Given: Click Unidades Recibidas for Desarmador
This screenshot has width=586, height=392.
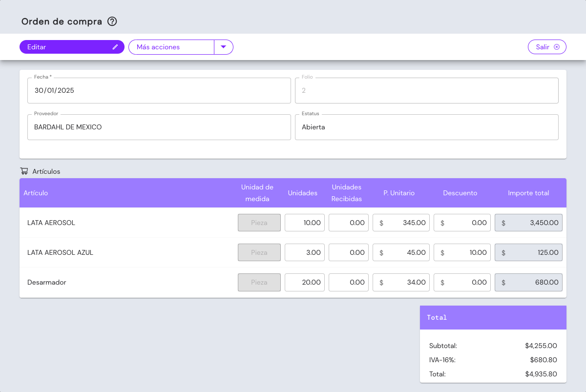Looking at the screenshot, I should 348,282.
